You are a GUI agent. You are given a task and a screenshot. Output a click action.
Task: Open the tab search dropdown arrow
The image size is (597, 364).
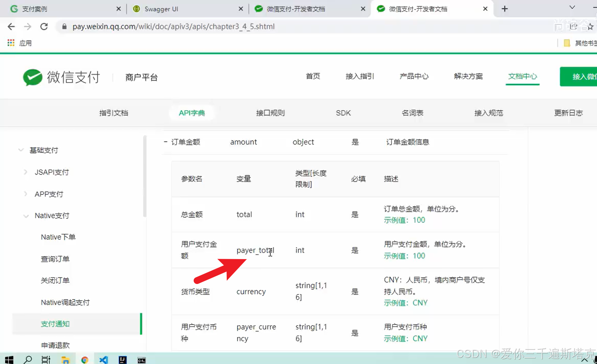click(x=572, y=7)
